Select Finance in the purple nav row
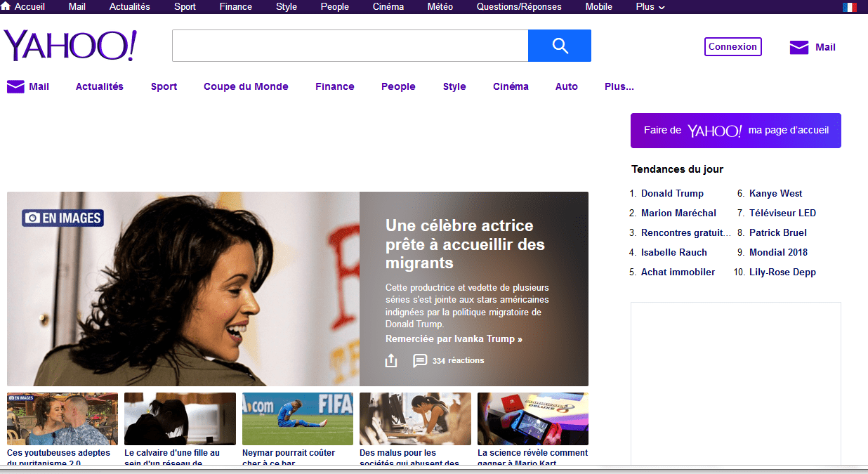The width and height of the screenshot is (868, 474). click(335, 86)
